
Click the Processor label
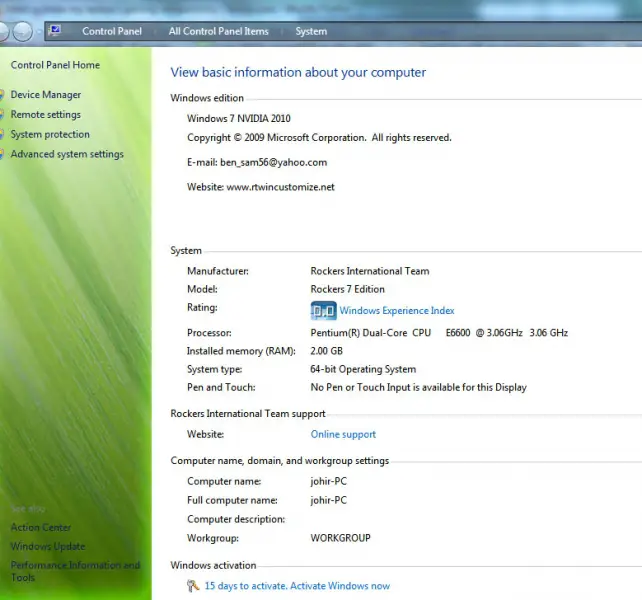pos(209,333)
